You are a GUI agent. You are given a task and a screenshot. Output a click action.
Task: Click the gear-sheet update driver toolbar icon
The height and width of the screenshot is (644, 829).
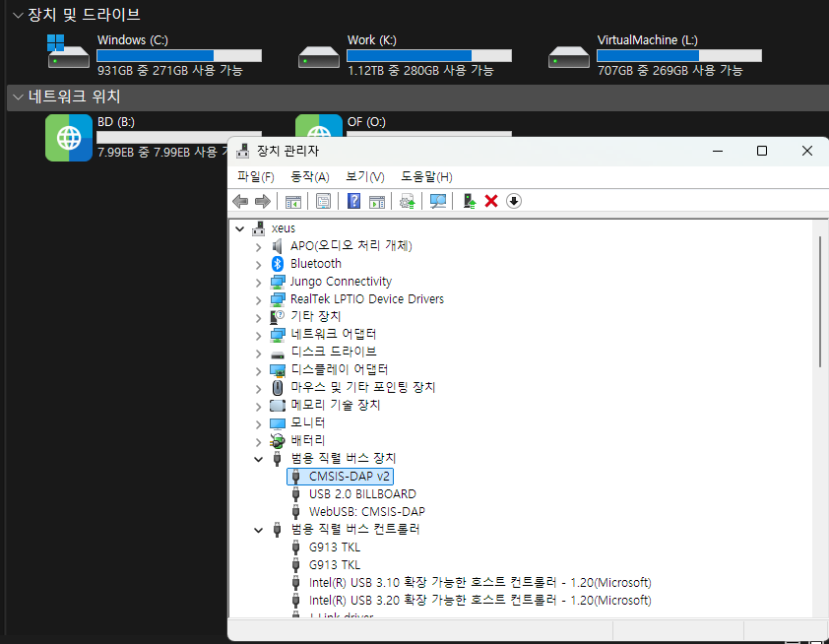(407, 202)
